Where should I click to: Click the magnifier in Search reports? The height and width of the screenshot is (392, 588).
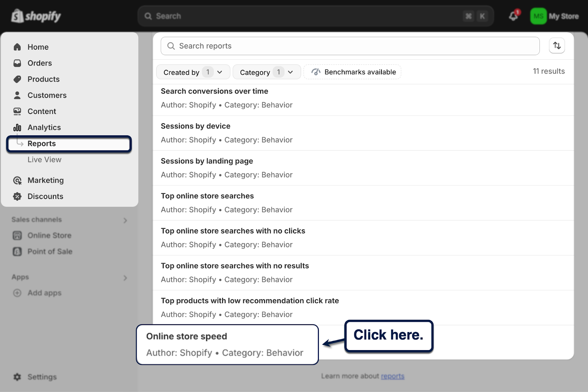(x=171, y=46)
